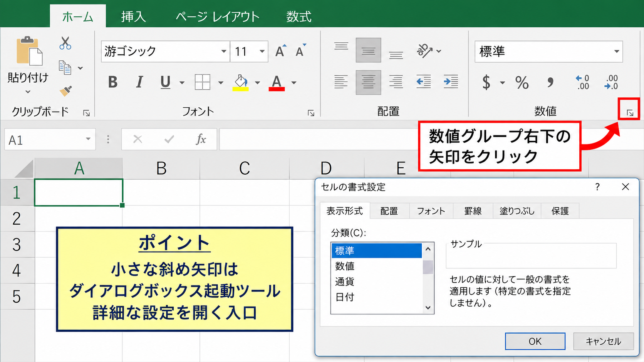Screen dimensions: 644x362
Task: Open the Name Box A1 dropdown arrow
Action: (x=88, y=139)
